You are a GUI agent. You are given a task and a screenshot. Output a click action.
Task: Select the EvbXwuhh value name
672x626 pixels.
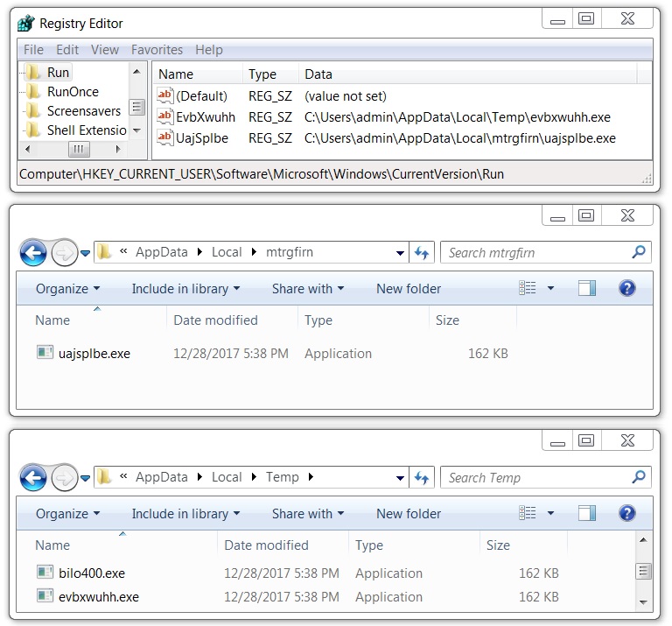(x=206, y=117)
